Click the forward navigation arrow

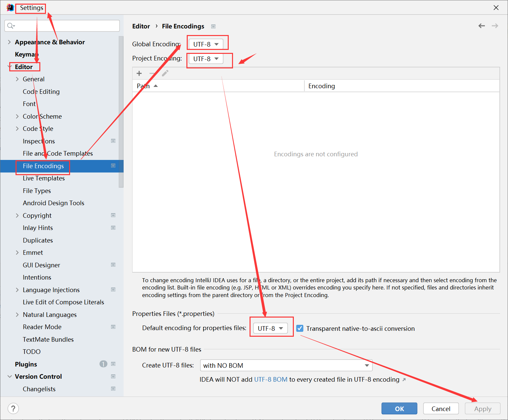[x=495, y=26]
